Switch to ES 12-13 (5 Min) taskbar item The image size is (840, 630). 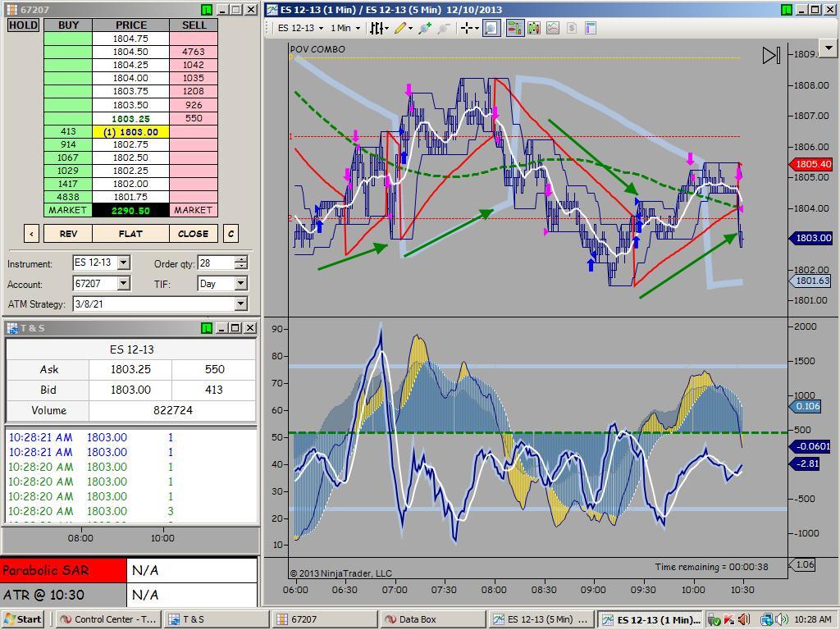(x=541, y=619)
